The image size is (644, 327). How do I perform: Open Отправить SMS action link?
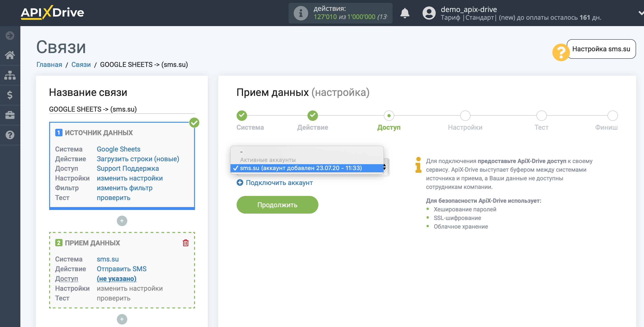point(122,269)
